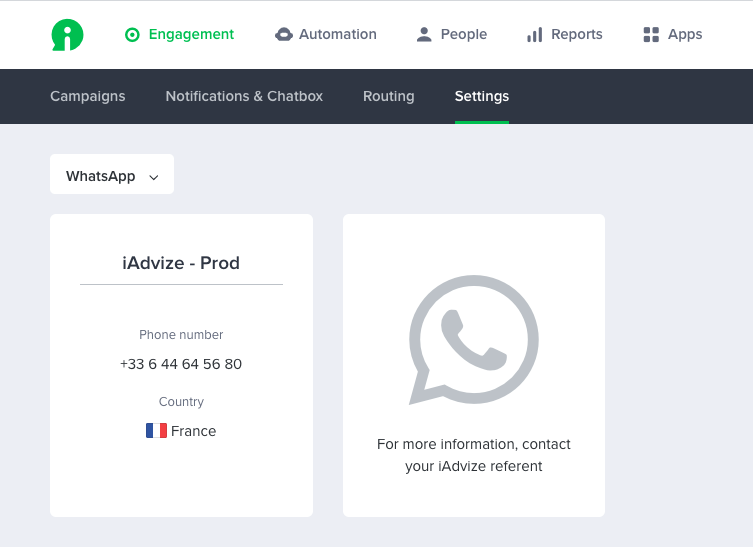Image resolution: width=753 pixels, height=547 pixels.
Task: Click the Automation bot icon
Action: tap(284, 35)
